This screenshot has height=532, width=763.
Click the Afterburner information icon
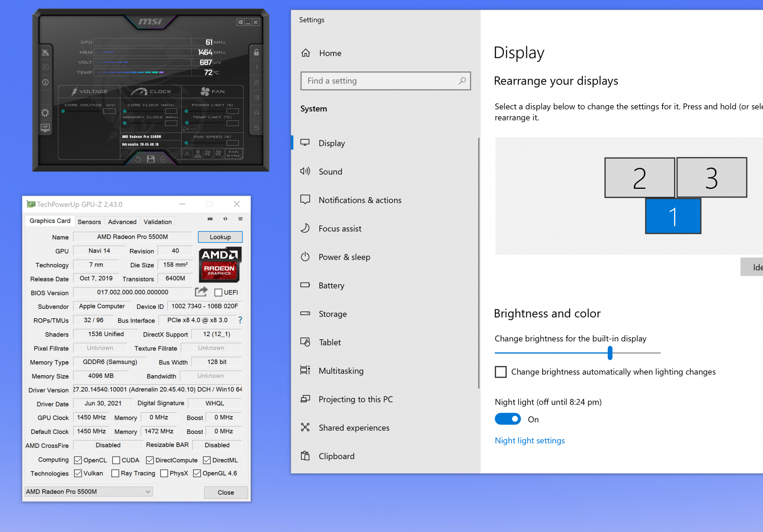click(x=45, y=82)
